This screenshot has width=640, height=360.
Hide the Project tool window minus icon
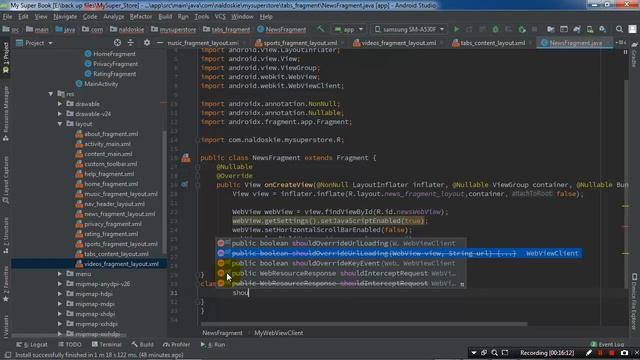(160, 42)
